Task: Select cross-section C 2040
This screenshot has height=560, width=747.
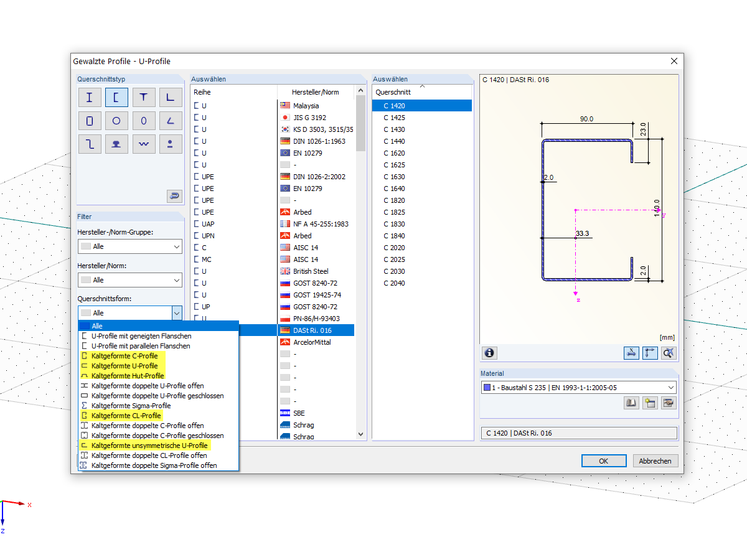Action: coord(421,283)
